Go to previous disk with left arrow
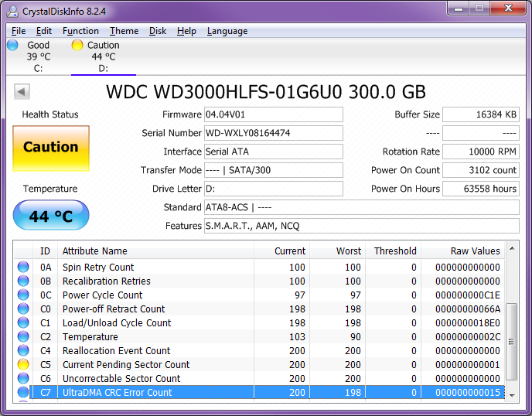 point(22,91)
